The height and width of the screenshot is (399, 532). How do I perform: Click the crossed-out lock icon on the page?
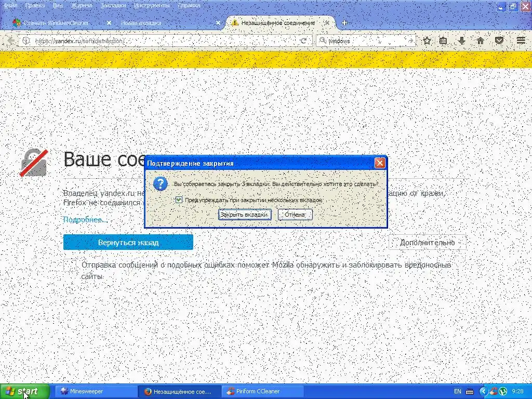34,163
